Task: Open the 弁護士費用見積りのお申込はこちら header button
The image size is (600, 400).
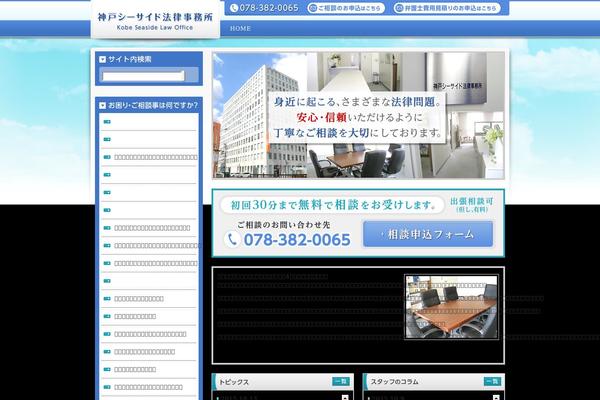Action: pyautogui.click(x=447, y=8)
